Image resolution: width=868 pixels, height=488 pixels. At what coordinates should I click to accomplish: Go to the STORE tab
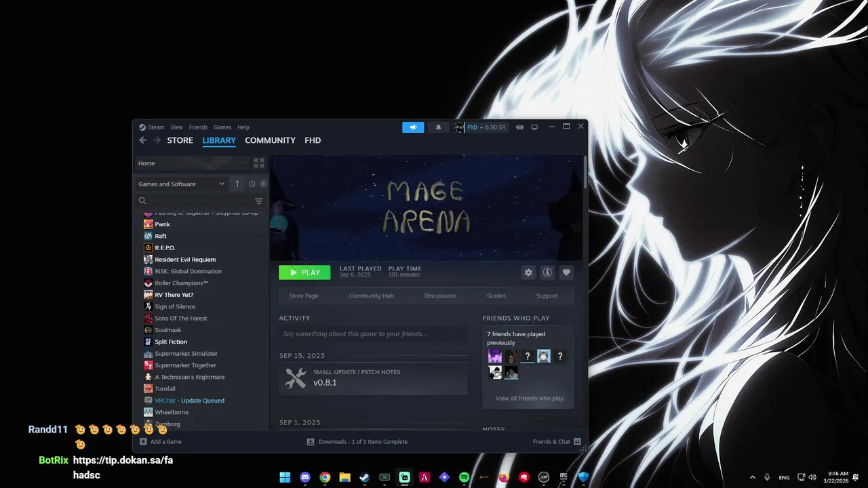(180, 140)
